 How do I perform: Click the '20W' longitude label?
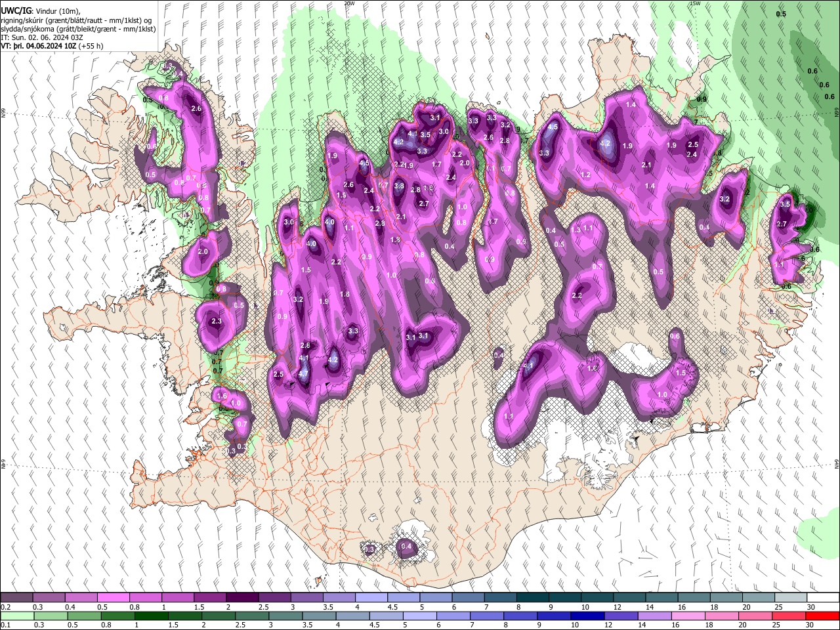[348, 3]
